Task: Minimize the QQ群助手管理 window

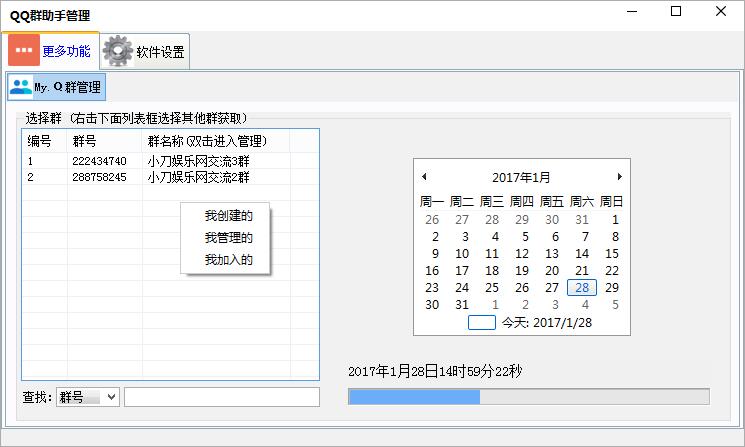Action: (x=632, y=11)
